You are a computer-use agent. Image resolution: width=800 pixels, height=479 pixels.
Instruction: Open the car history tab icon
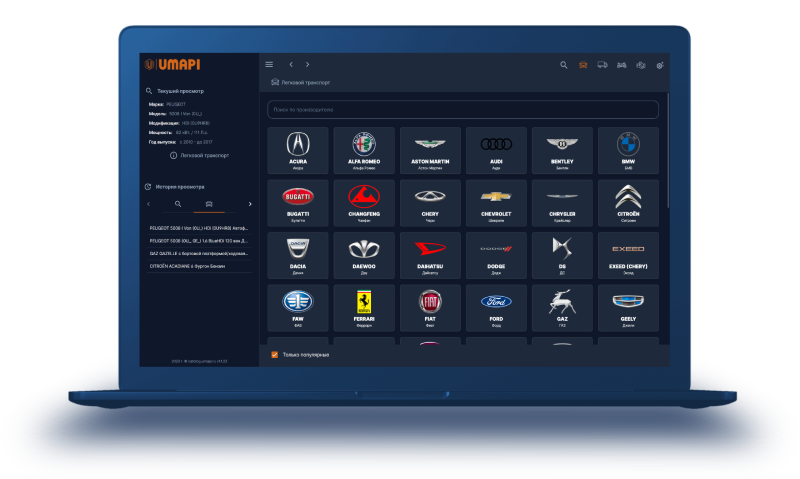click(209, 204)
